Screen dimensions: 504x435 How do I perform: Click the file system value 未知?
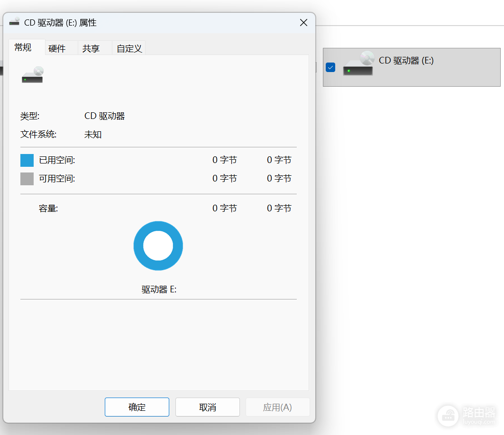coord(93,134)
